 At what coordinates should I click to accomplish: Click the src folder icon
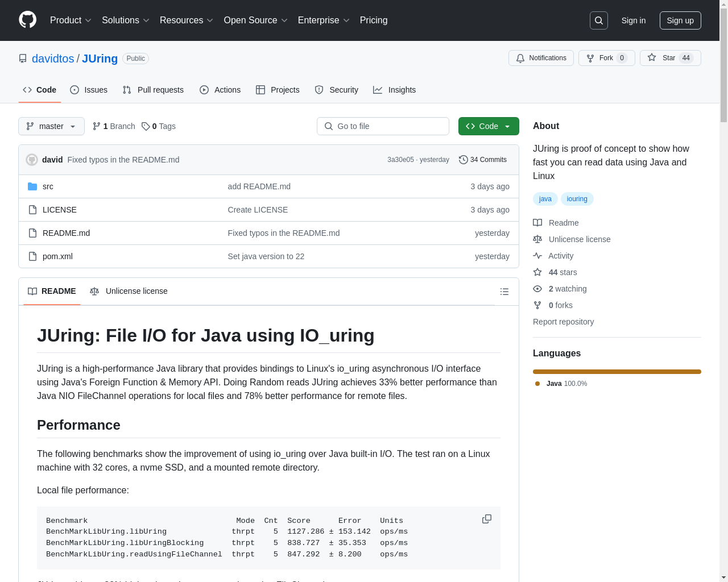(x=32, y=186)
